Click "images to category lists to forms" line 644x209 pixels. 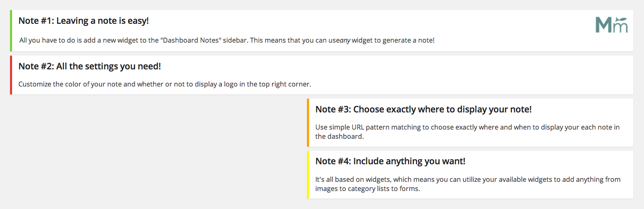click(x=367, y=189)
